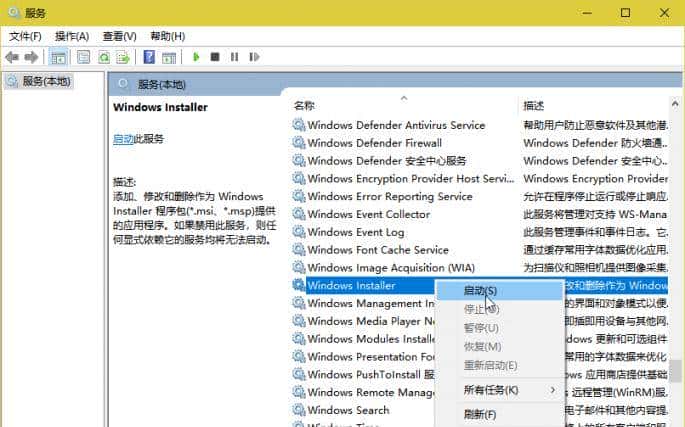685x427 pixels.
Task: Click gear icon of Windows Font Cache Service
Action: tap(299, 250)
